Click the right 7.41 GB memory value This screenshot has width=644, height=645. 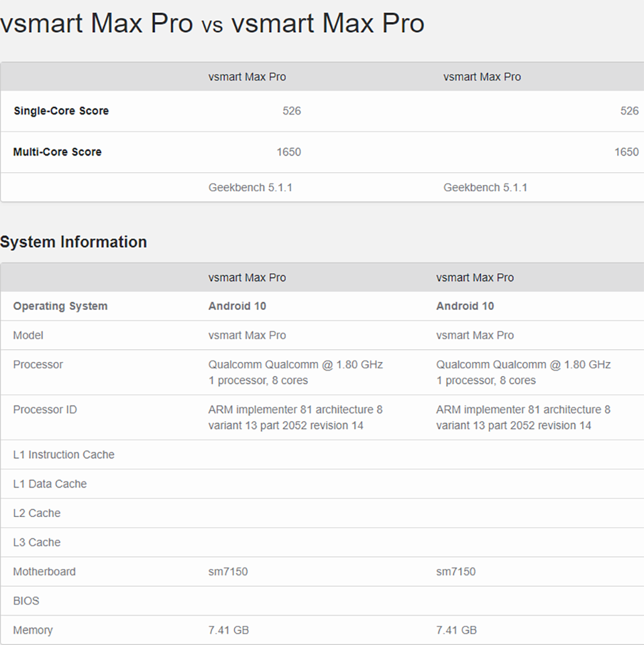coord(456,630)
